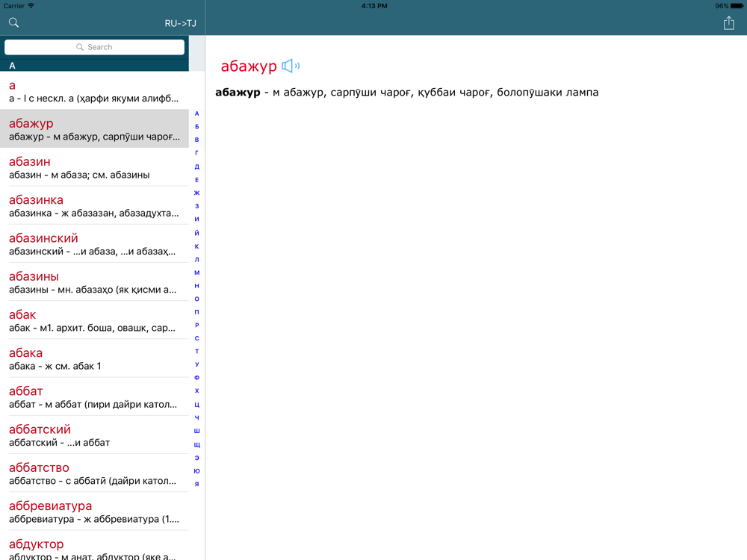
Task: Jump to letter М in index
Action: [196, 273]
